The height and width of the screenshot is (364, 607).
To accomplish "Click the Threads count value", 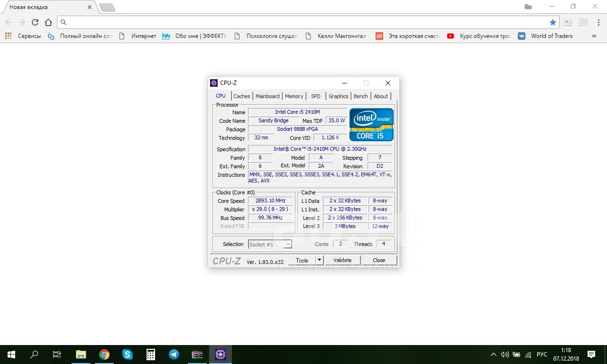I will point(384,244).
